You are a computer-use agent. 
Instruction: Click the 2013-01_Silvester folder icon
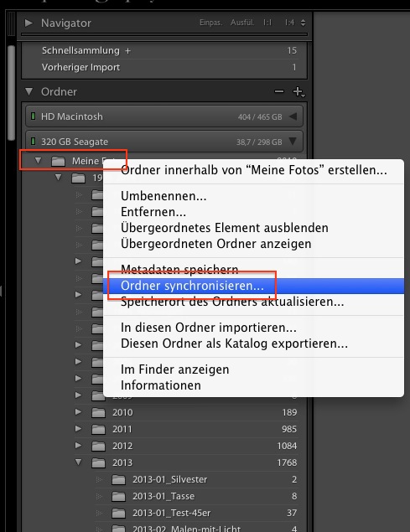[118, 479]
